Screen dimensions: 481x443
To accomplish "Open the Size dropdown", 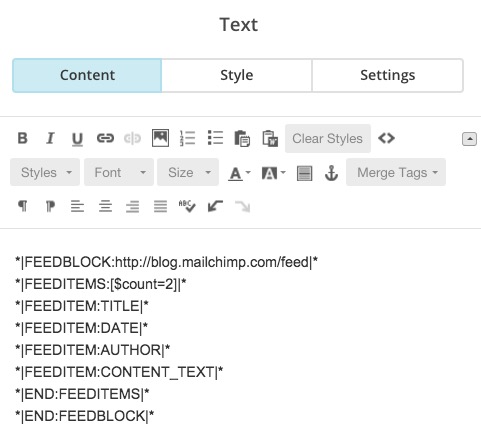I will 188,172.
